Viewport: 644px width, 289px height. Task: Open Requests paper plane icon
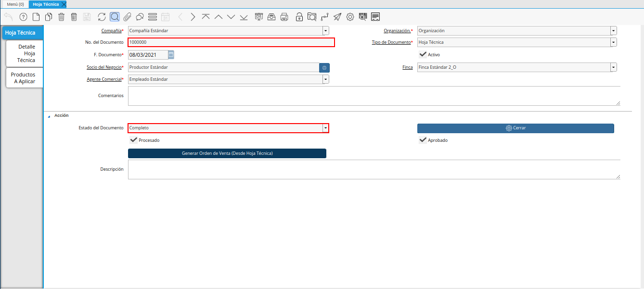[x=337, y=17]
